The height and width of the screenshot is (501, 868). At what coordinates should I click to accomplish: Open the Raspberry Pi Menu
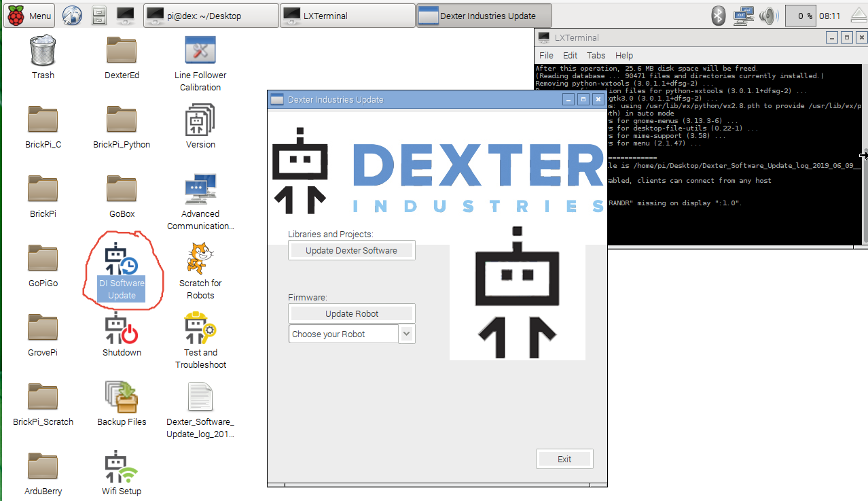coord(30,16)
